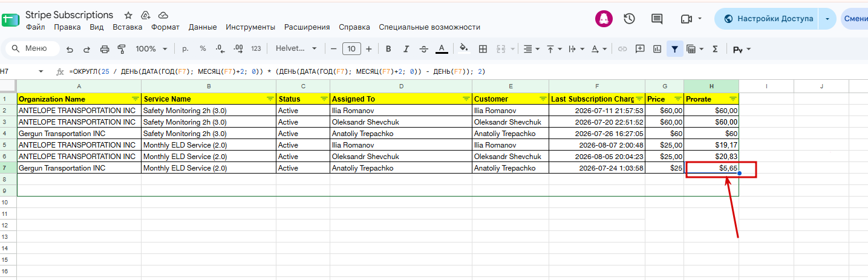Open the text wrapping dropdown
The image size is (868, 280).
[577, 49]
